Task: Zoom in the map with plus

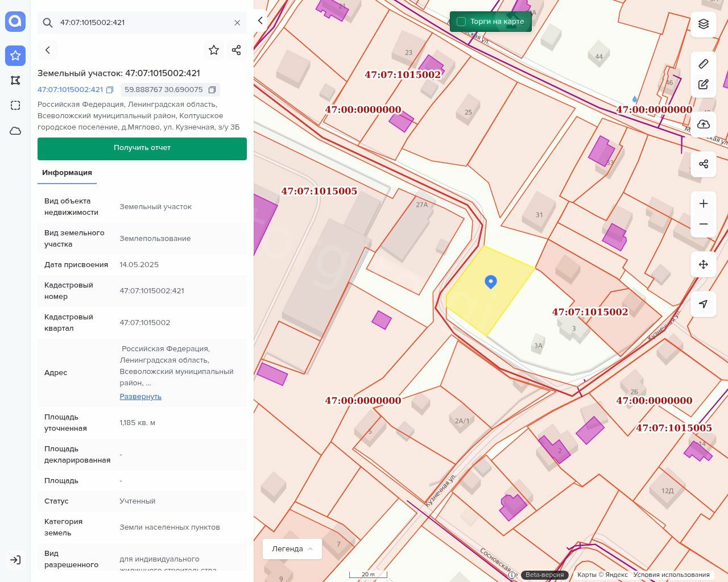Action: [704, 203]
